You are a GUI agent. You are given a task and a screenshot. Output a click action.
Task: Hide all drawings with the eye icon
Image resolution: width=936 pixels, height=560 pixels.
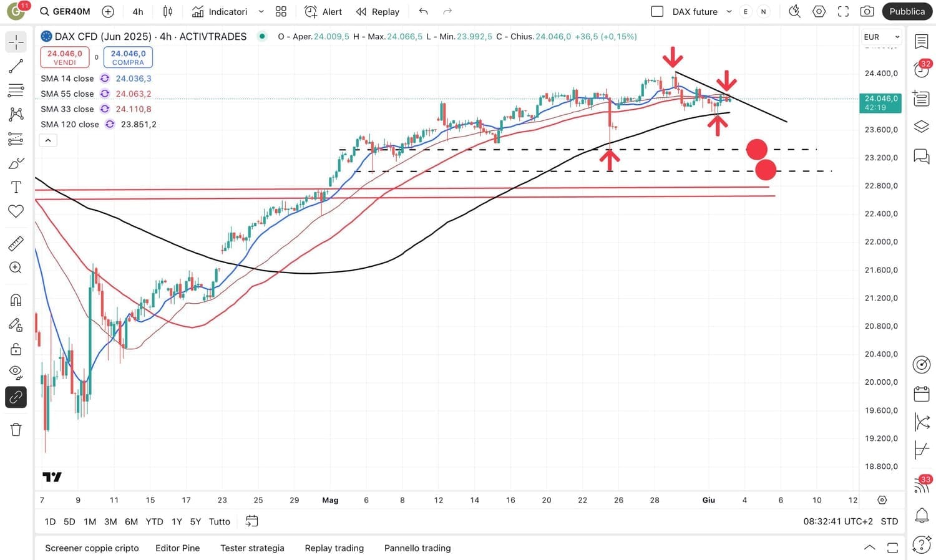point(16,373)
